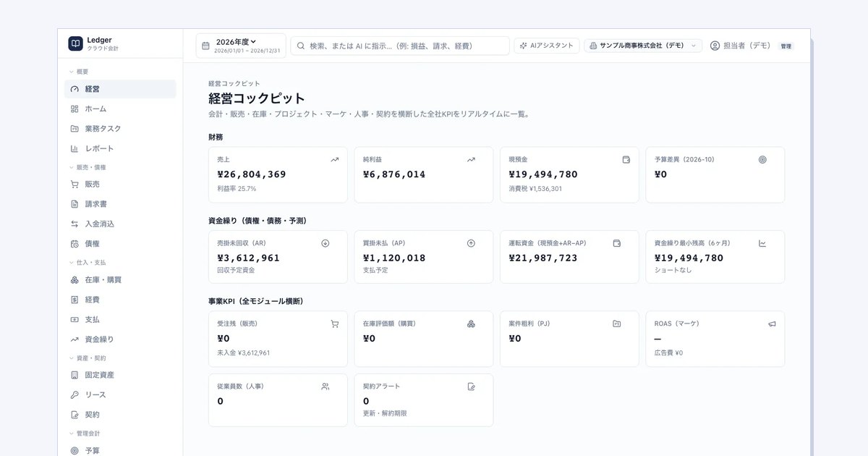The image size is (868, 456).
Task: Click the wallet icon on 現預金 card
Action: click(626, 159)
